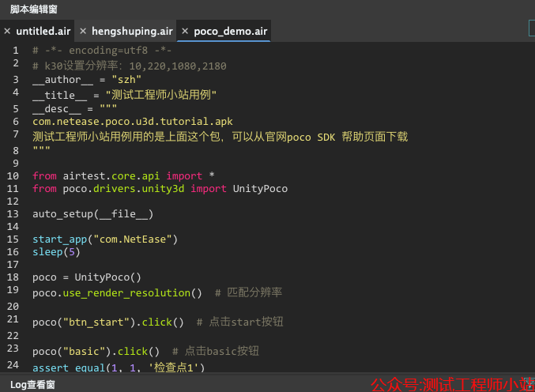Click the k30设置分辨率 comment line

click(130, 66)
